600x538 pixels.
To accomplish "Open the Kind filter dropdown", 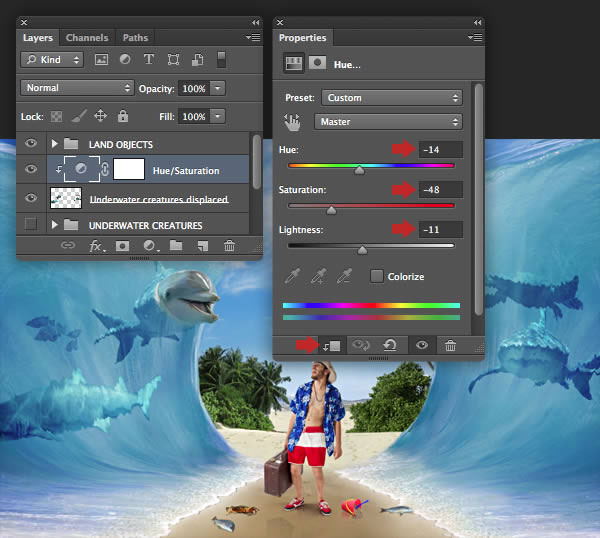I will 52,60.
